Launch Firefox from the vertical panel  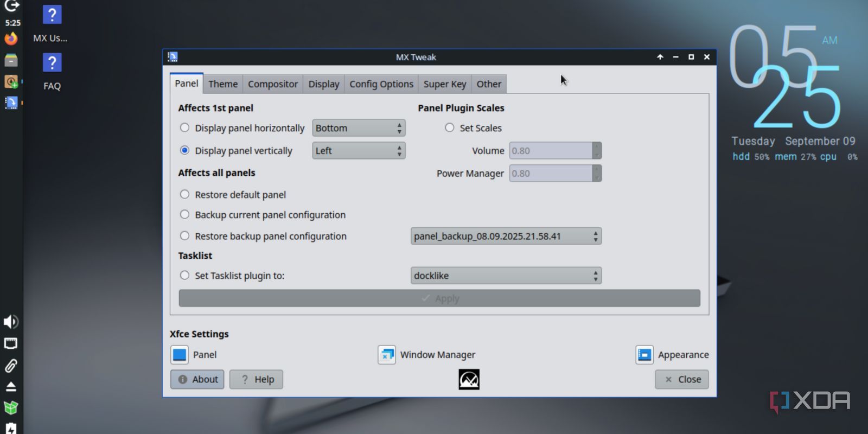coord(11,39)
